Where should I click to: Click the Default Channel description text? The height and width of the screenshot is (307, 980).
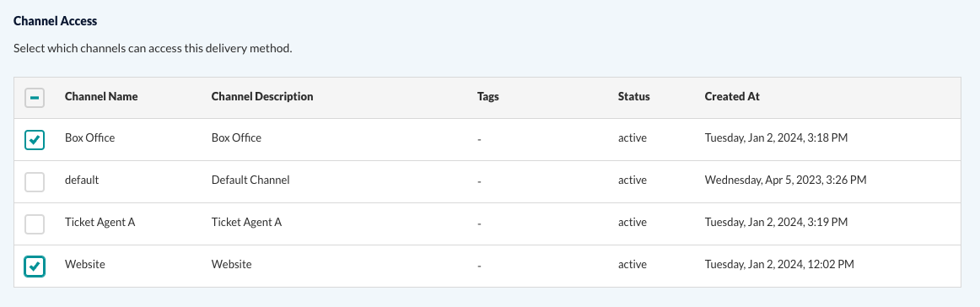point(250,180)
